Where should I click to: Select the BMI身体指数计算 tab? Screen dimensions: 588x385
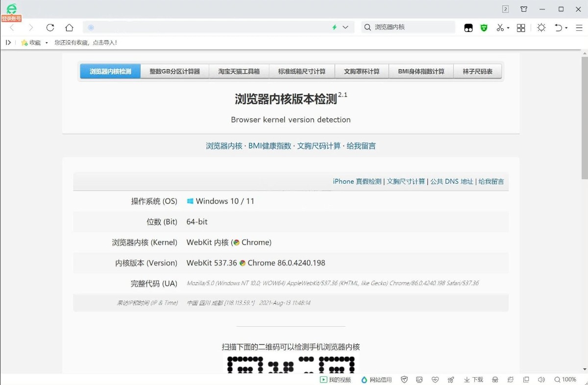point(421,72)
